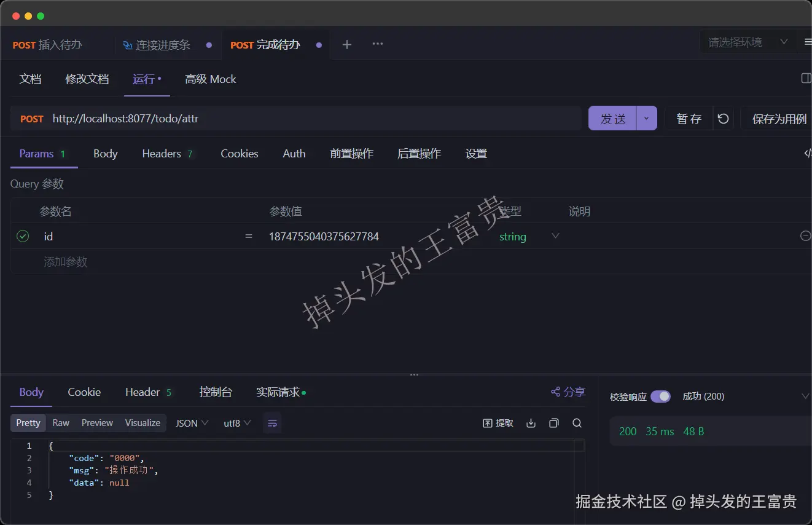Open the tab bar more options ellipsis
The height and width of the screenshot is (525, 812).
(378, 44)
